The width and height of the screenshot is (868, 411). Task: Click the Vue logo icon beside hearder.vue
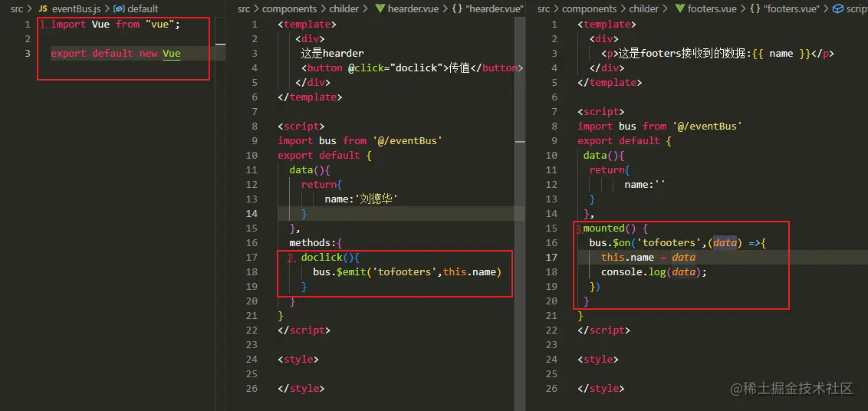tap(380, 9)
